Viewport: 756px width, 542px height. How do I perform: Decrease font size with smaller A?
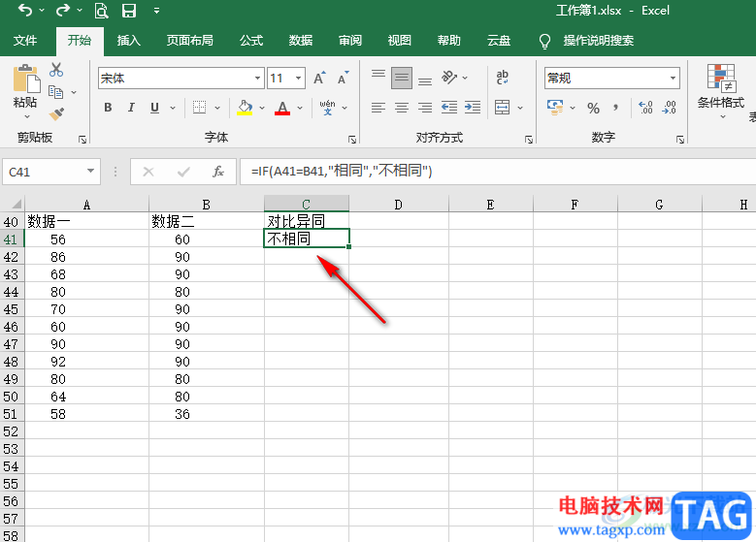click(343, 78)
